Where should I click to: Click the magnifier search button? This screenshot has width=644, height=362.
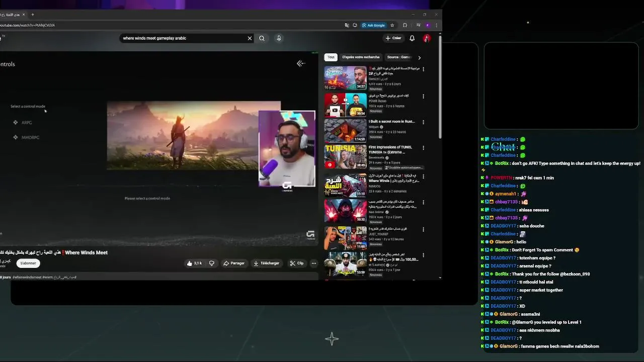pos(262,38)
